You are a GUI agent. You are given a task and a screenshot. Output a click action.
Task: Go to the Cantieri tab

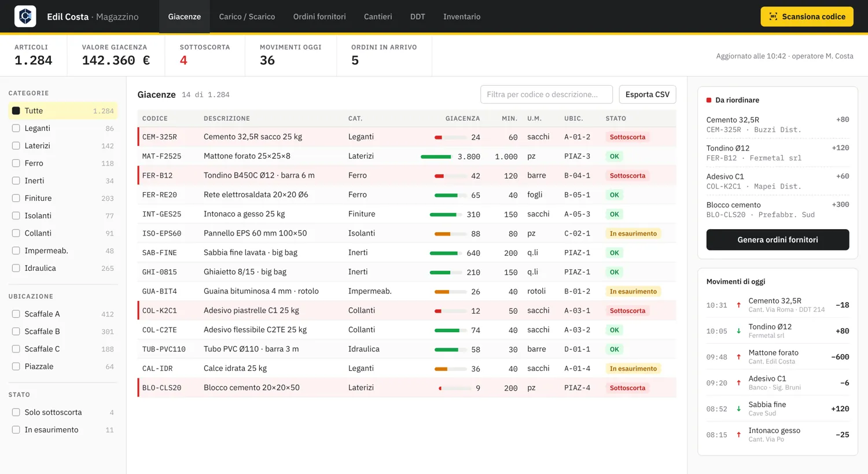[378, 17]
